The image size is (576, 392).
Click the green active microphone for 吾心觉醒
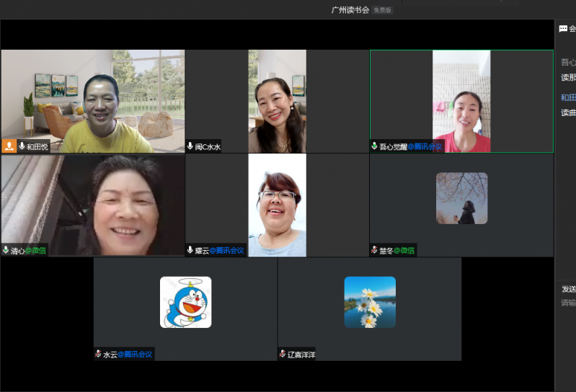(374, 146)
